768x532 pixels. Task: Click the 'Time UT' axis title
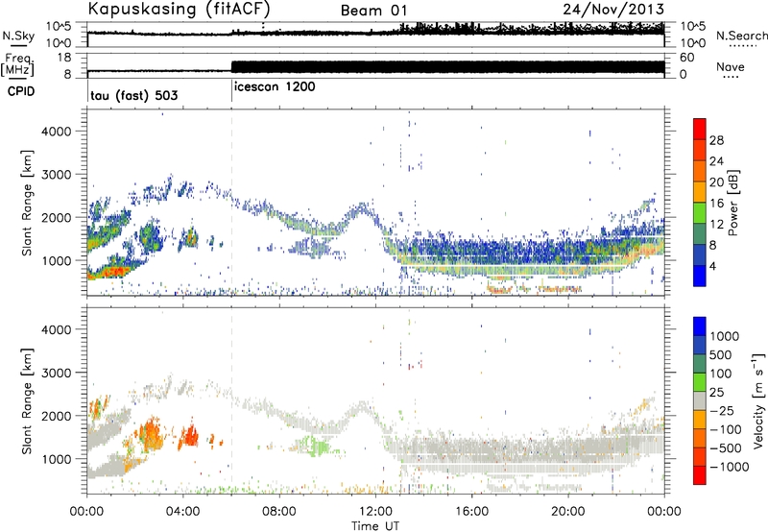[x=375, y=526]
